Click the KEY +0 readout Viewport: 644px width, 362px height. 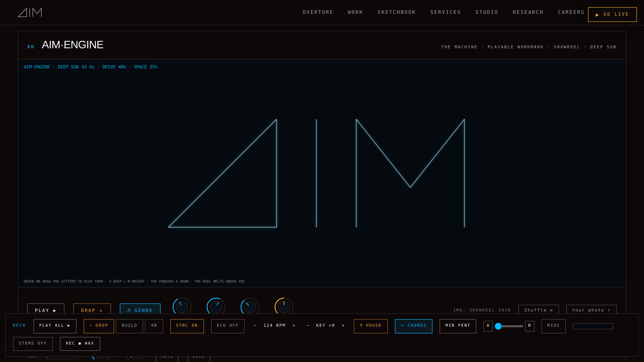tap(325, 326)
